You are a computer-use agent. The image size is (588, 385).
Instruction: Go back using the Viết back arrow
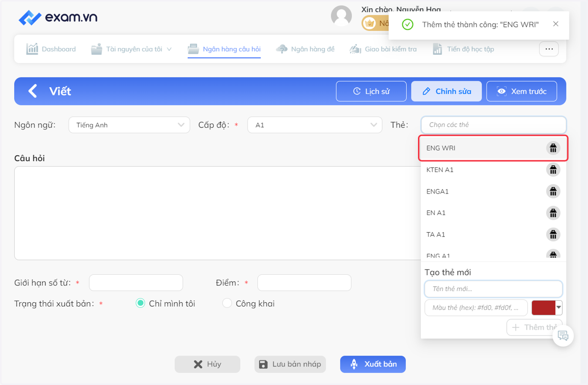tap(32, 91)
